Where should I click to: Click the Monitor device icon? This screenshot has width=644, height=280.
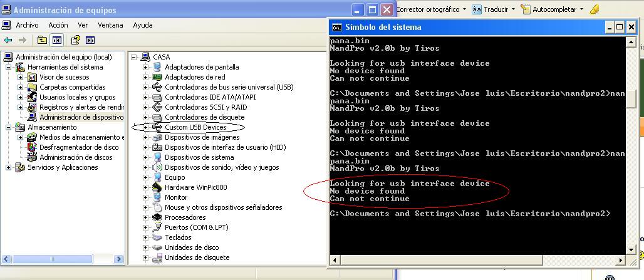pyautogui.click(x=157, y=197)
